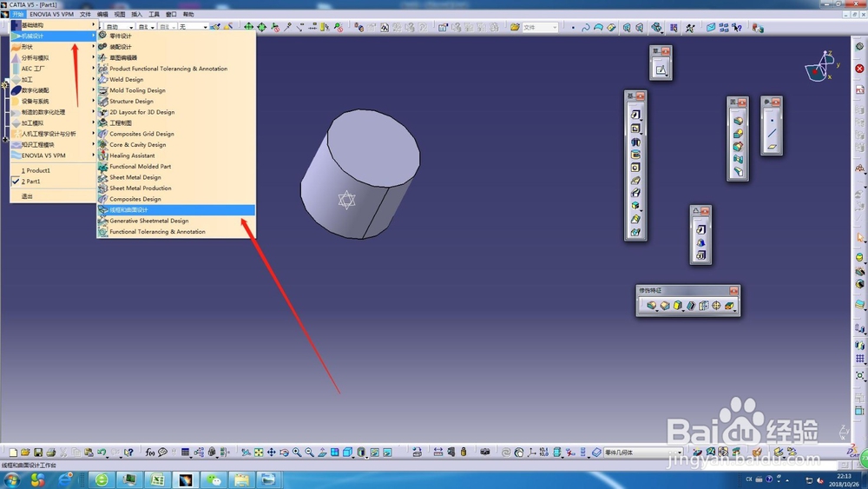Click Zoom In magnifier icon

click(x=297, y=453)
